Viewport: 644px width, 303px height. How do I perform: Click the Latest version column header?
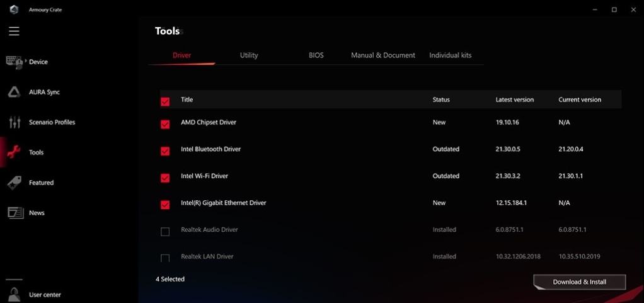click(x=515, y=100)
